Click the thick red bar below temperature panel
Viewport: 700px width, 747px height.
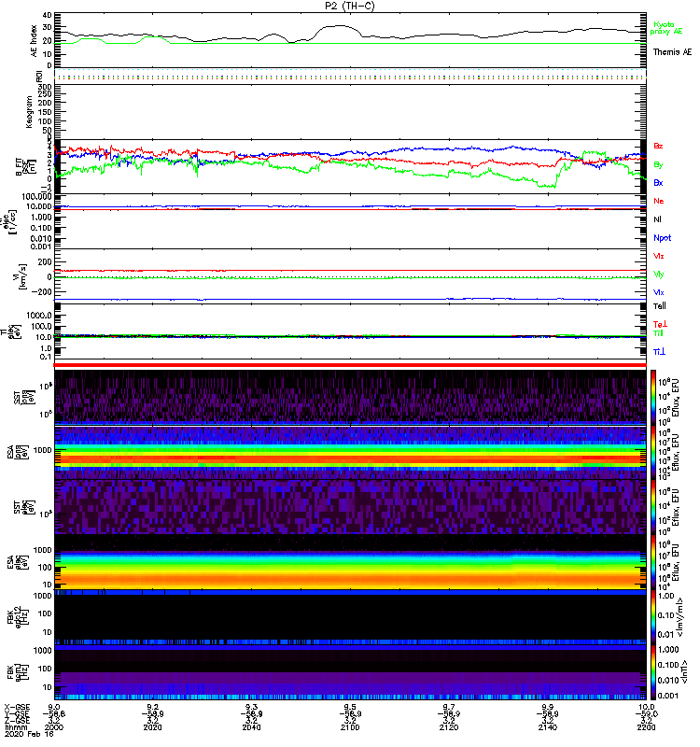coord(350,365)
